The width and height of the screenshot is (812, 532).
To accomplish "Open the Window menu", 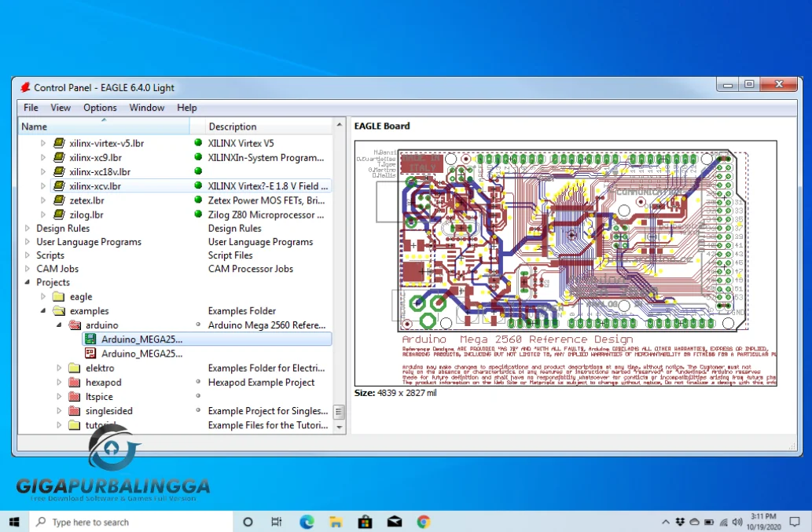I will tap(146, 108).
